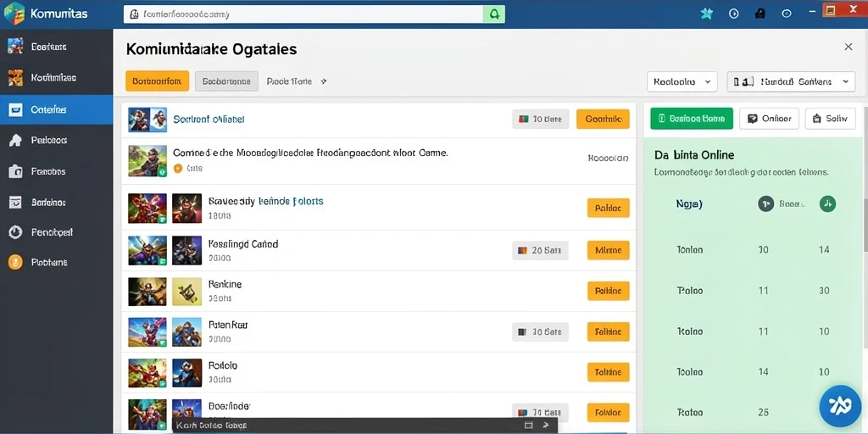Click the expand icon in the bottom dark bar
868x434 pixels.
click(x=528, y=426)
